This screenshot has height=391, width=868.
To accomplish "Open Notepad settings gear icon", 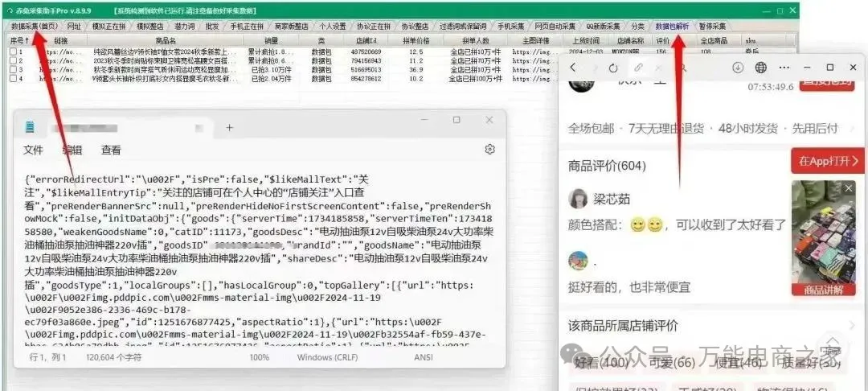I will (489, 150).
